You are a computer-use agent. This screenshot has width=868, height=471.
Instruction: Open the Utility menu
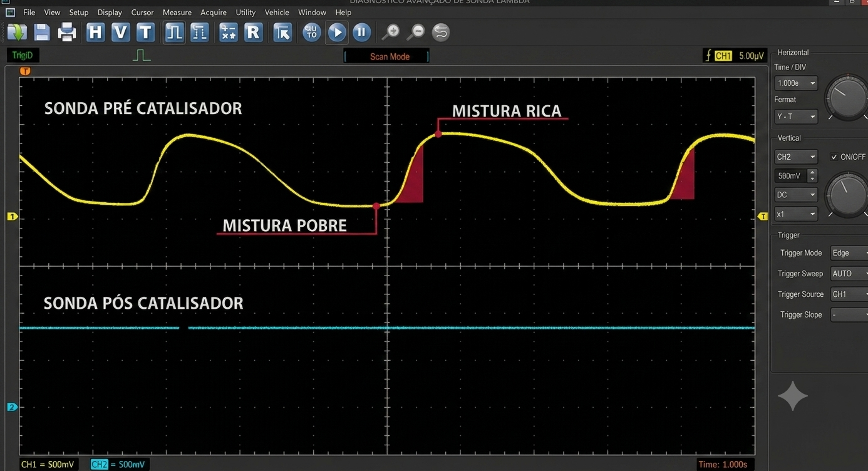245,12
